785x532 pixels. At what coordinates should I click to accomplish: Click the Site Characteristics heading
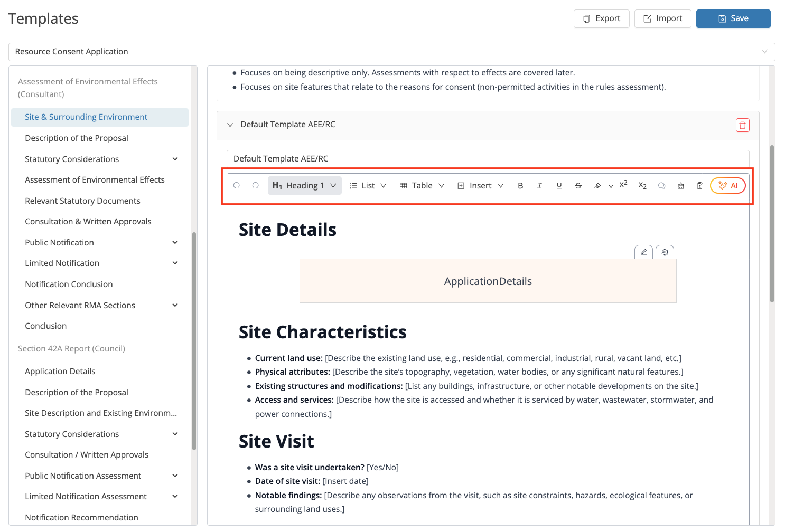(x=323, y=332)
